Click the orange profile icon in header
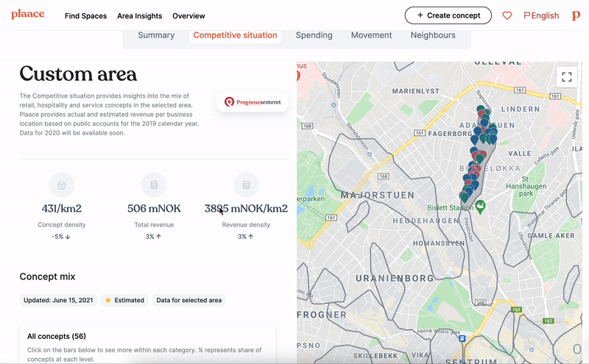 [576, 15]
